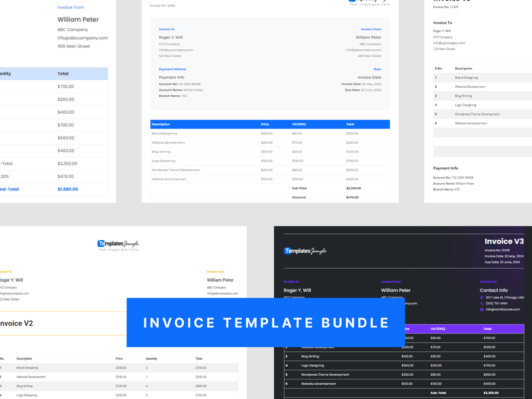532x399 pixels.
Task: Click '$2,350.00' in the sub-total row of first invoice
Action: click(67, 164)
